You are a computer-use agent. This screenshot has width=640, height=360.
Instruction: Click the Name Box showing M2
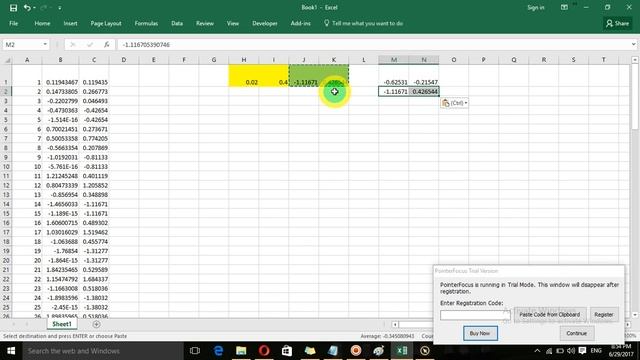pos(22,44)
